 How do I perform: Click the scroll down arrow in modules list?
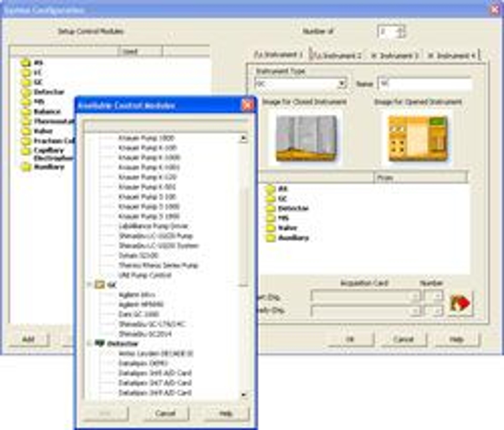[x=244, y=395]
